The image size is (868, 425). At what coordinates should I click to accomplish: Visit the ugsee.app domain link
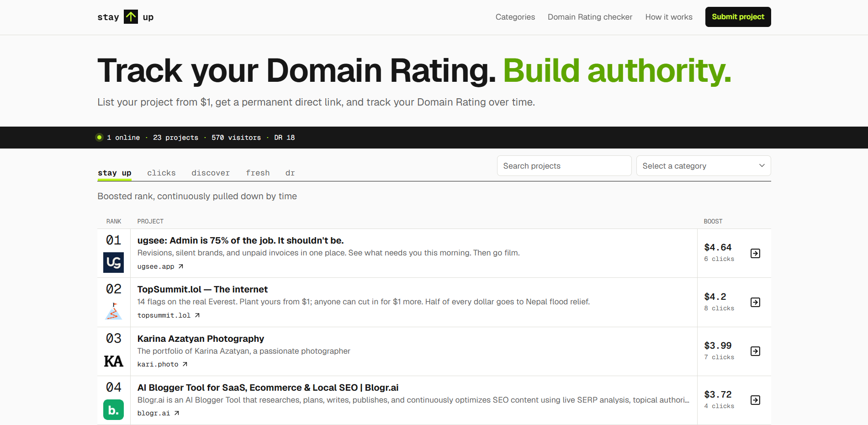[x=156, y=266]
